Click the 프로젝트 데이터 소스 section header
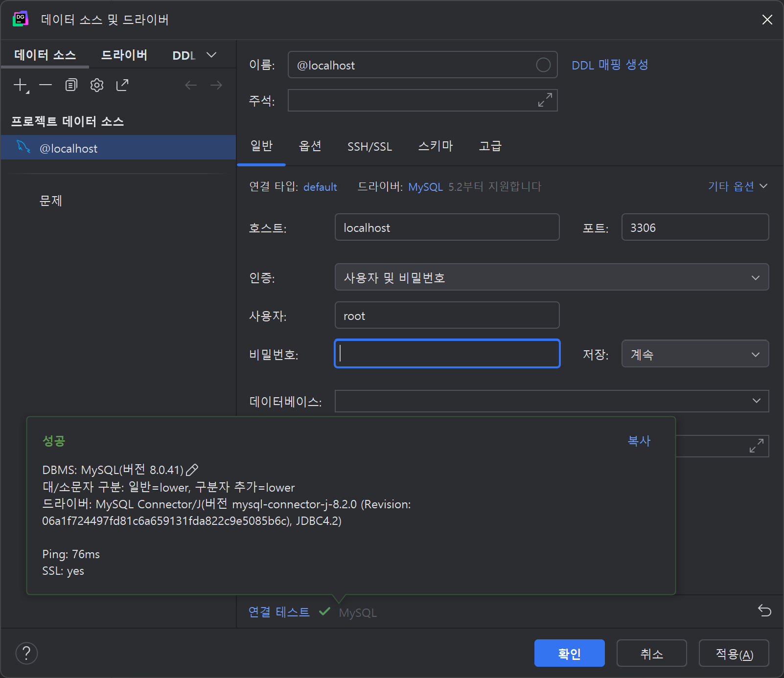The width and height of the screenshot is (784, 678). pos(68,121)
